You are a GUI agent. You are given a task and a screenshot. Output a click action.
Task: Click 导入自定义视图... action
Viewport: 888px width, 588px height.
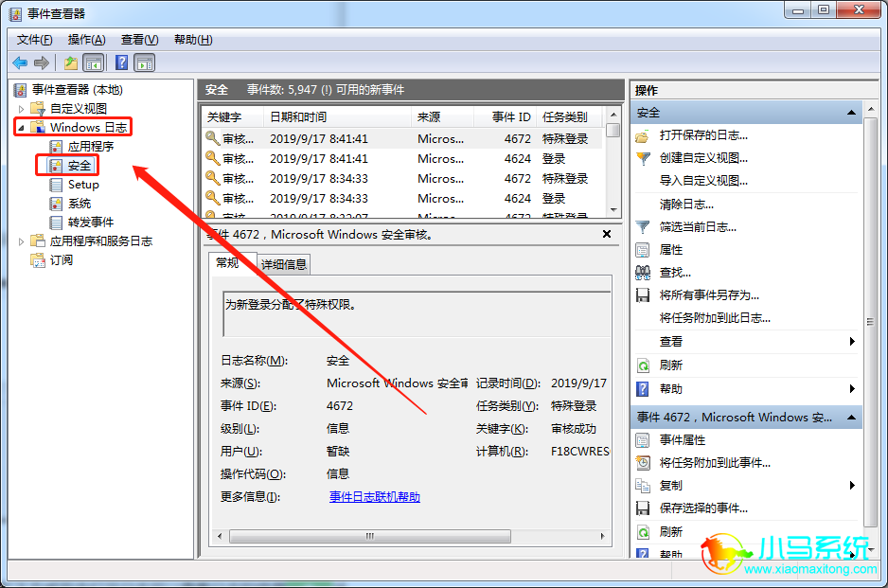point(703,181)
